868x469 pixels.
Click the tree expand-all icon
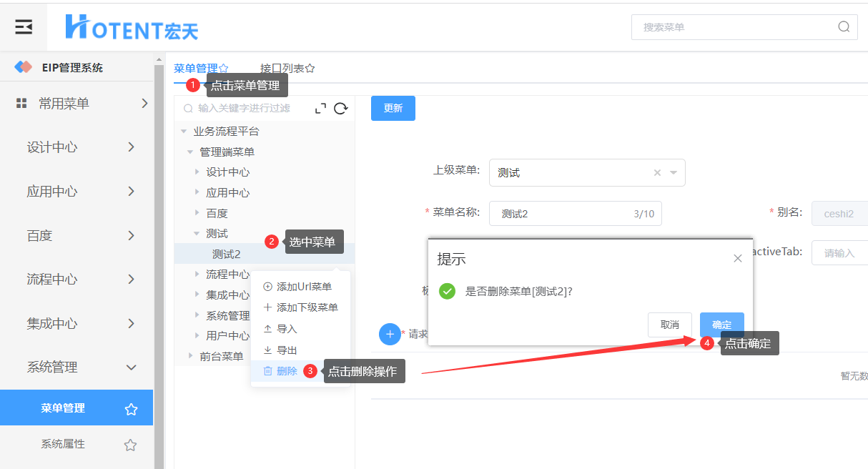[x=320, y=108]
